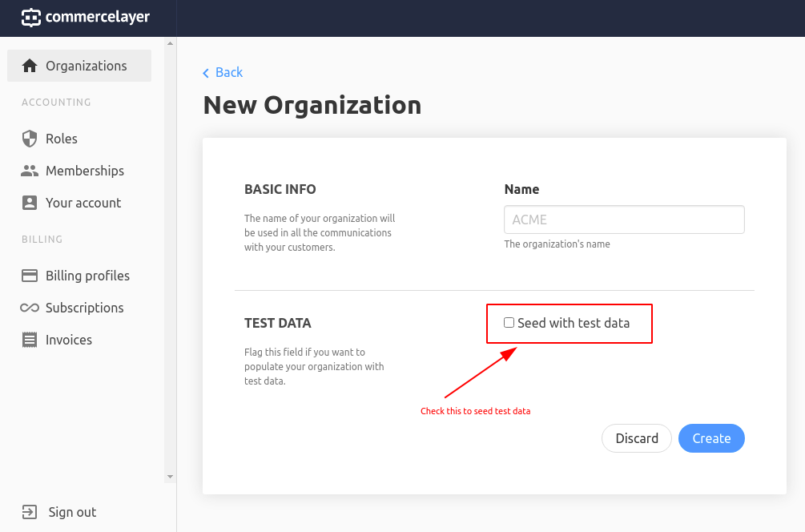Open Roles from the sidebar
The width and height of the screenshot is (805, 532).
tap(62, 139)
